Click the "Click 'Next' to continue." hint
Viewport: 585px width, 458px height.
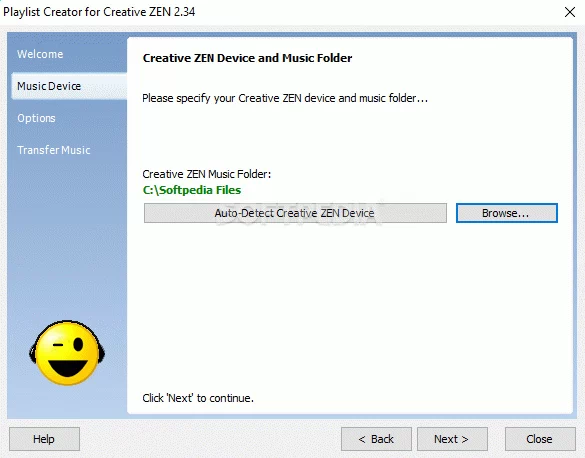pos(198,398)
